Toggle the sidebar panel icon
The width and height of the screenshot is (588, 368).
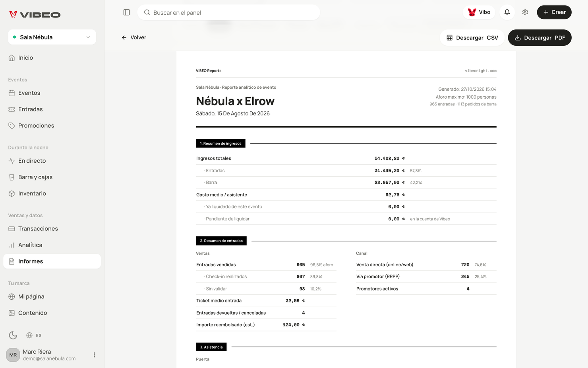(x=127, y=12)
